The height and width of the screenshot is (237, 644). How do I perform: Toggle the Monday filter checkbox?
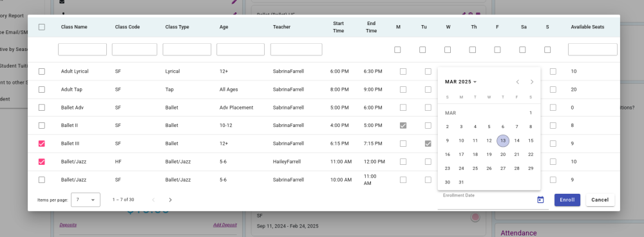tap(397, 50)
